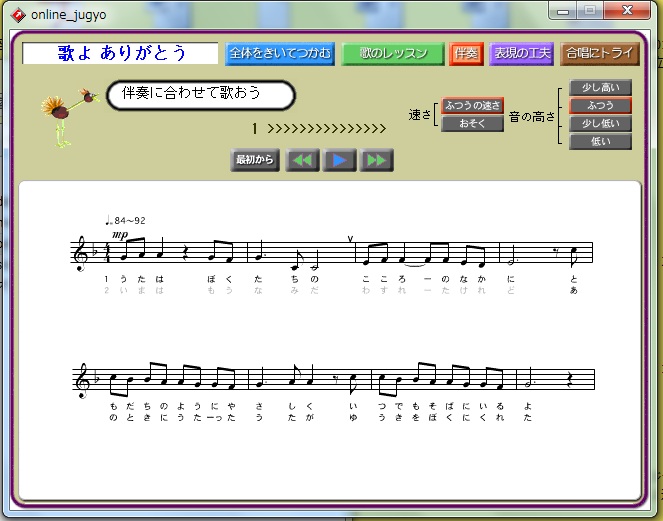
Task: Click the verse number 1 before うたは
Action: pyautogui.click(x=106, y=279)
